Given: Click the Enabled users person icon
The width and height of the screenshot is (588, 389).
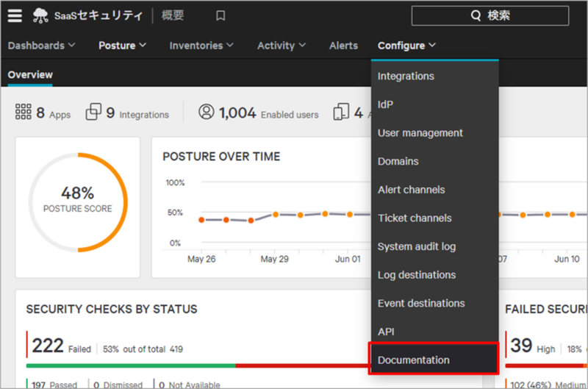Looking at the screenshot, I should (207, 112).
